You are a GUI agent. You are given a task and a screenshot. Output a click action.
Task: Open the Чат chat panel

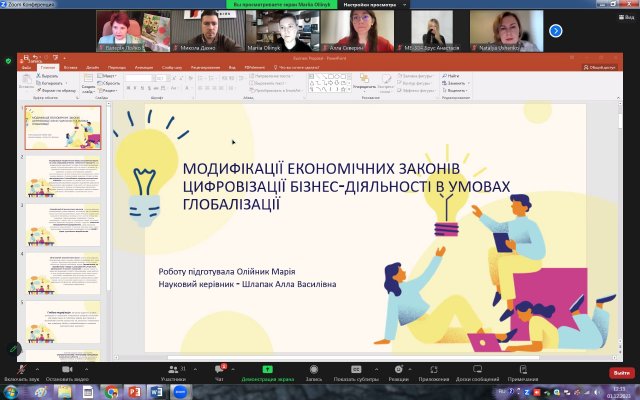click(x=219, y=370)
